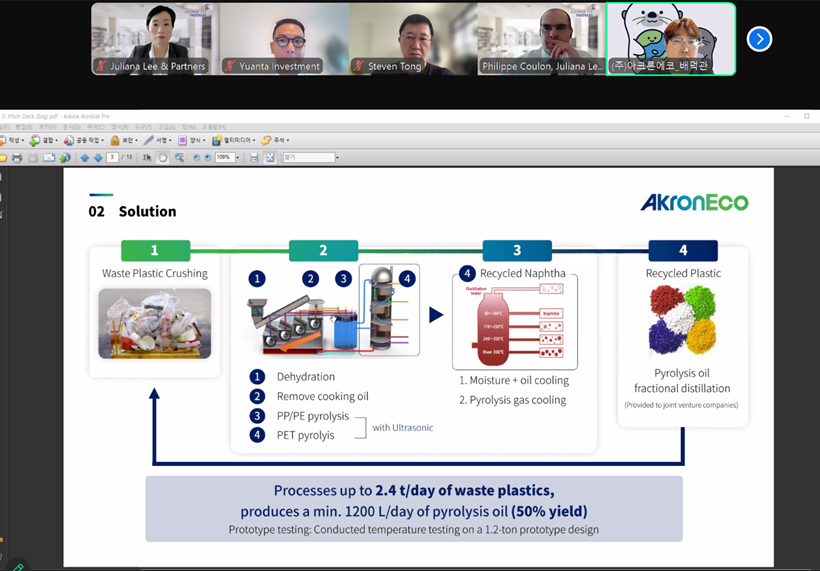Click the full screen fit icon
The image size is (820, 571).
pyautogui.click(x=270, y=157)
